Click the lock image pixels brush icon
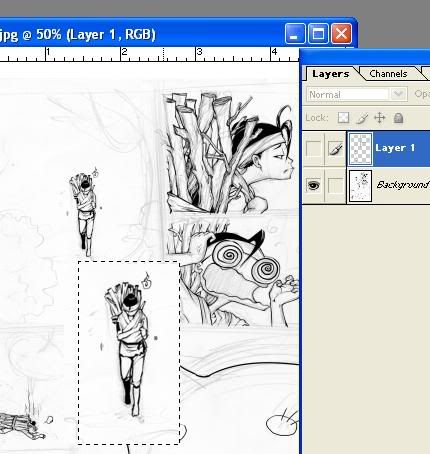The width and height of the screenshot is (430, 454). pos(362,118)
